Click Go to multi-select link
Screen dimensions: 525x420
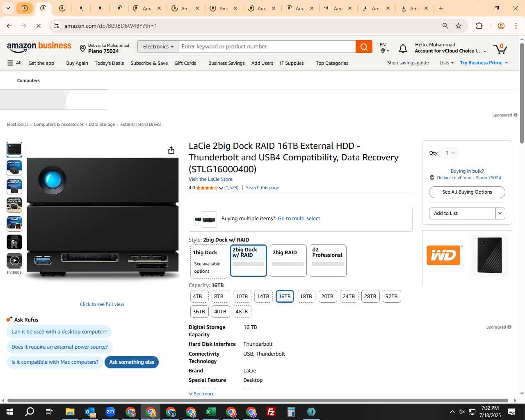coord(299,219)
